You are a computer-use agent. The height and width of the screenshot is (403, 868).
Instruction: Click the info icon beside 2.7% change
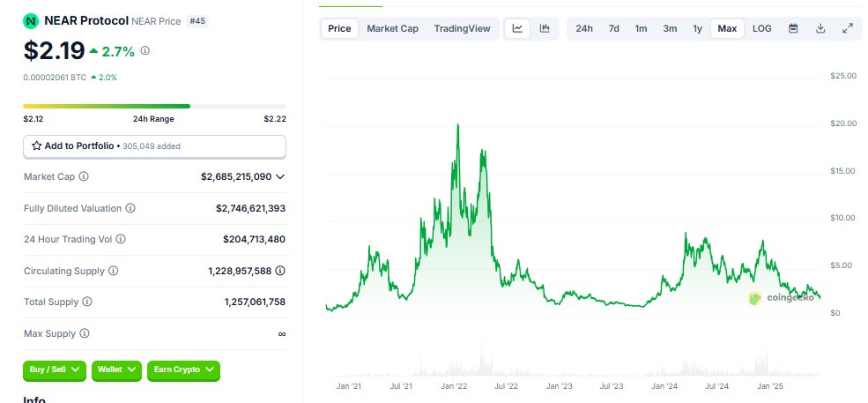145,51
